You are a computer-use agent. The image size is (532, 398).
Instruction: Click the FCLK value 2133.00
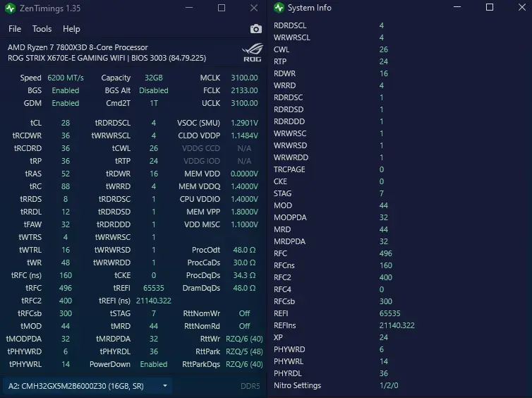coord(244,90)
